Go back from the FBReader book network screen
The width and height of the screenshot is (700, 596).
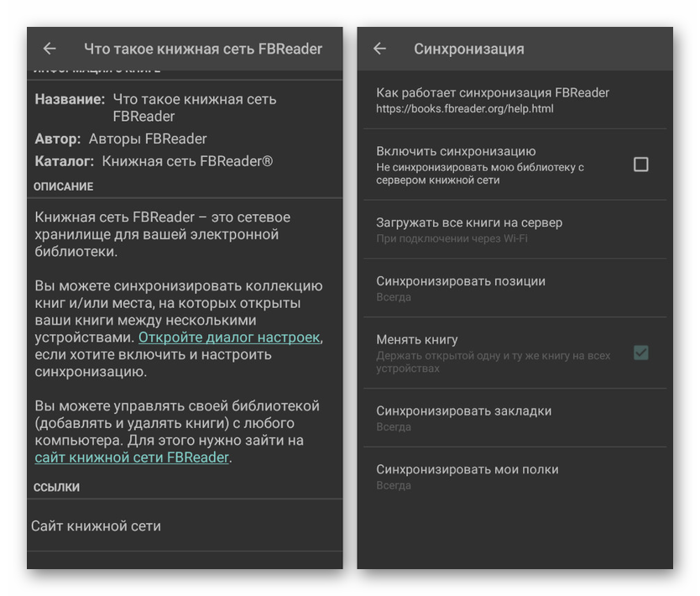point(50,49)
